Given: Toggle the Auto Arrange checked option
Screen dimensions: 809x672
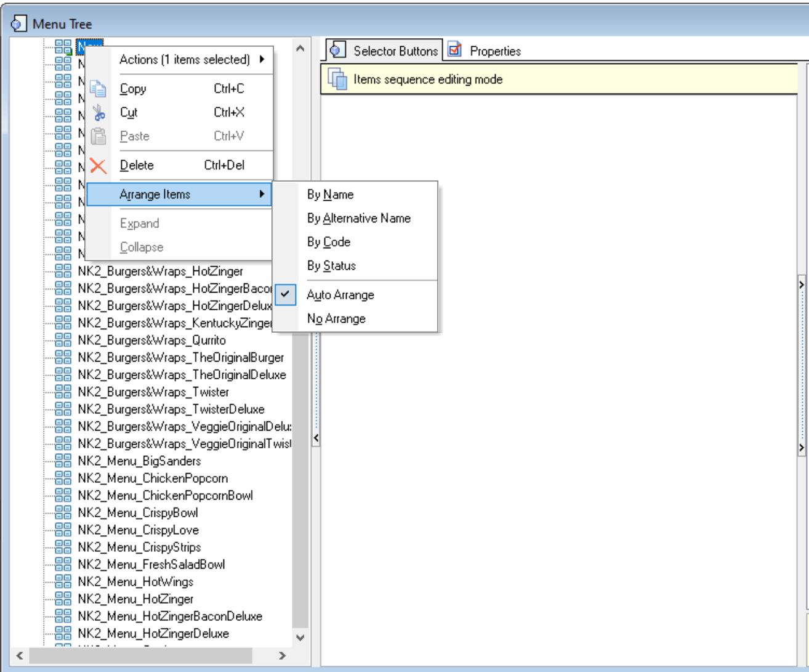Looking at the screenshot, I should [340, 295].
